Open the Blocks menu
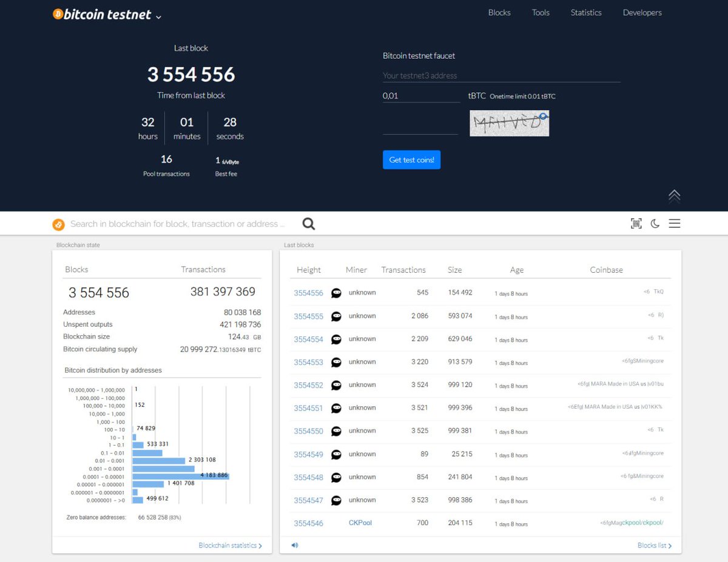Viewport: 728px width, 562px height. (x=499, y=13)
